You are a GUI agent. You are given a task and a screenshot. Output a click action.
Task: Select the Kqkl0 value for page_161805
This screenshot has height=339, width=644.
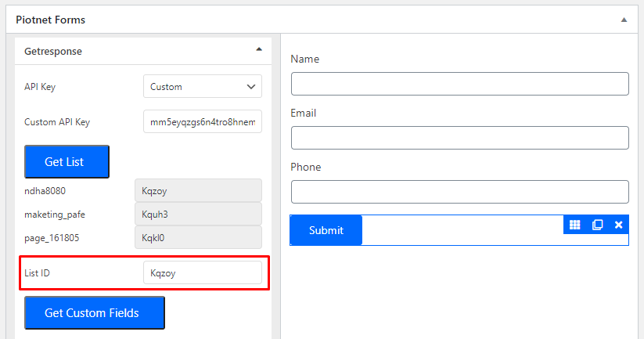[x=199, y=237]
